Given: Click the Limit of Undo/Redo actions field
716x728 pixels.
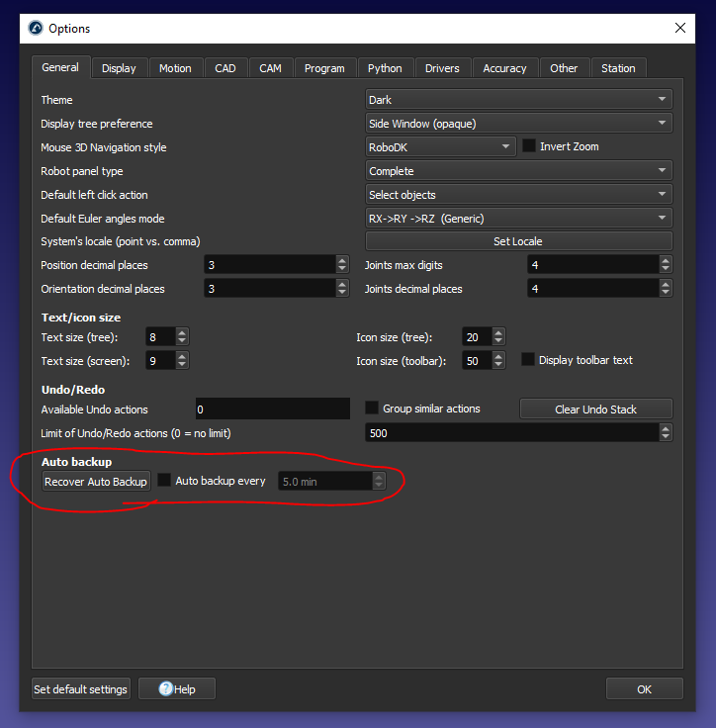Looking at the screenshot, I should [x=509, y=433].
